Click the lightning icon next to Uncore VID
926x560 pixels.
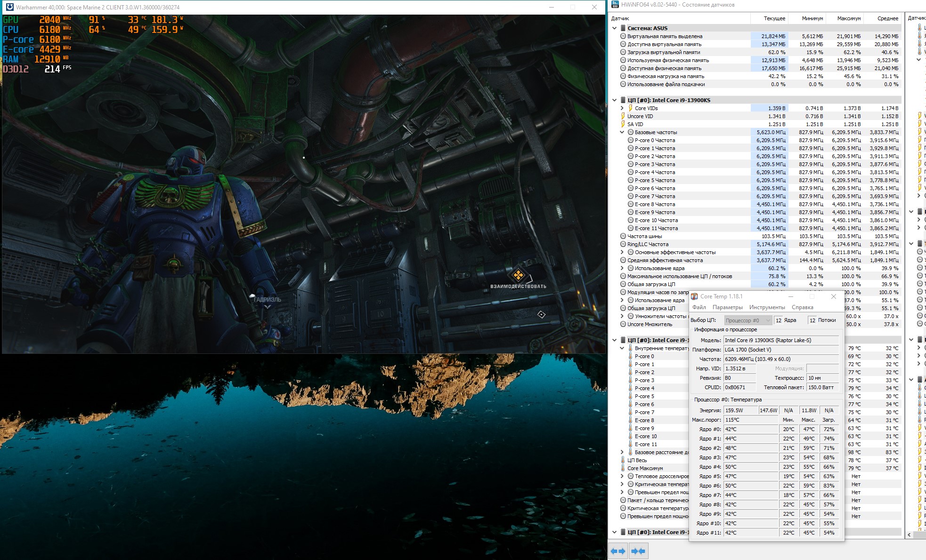[623, 116]
